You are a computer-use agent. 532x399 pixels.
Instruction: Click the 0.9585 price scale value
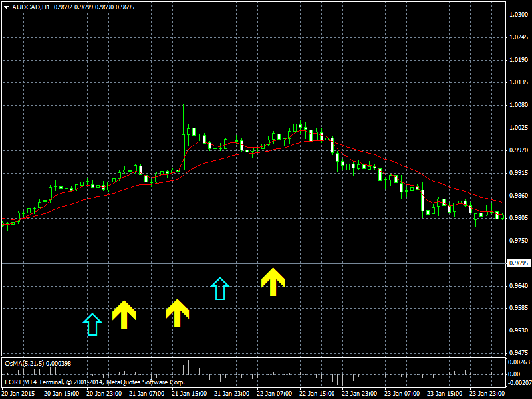(x=519, y=308)
